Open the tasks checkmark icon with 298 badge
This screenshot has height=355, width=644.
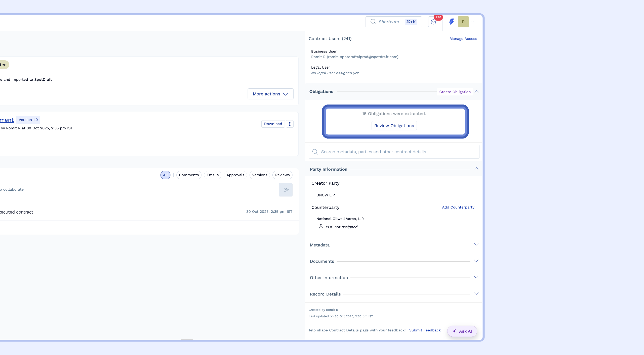tap(433, 22)
